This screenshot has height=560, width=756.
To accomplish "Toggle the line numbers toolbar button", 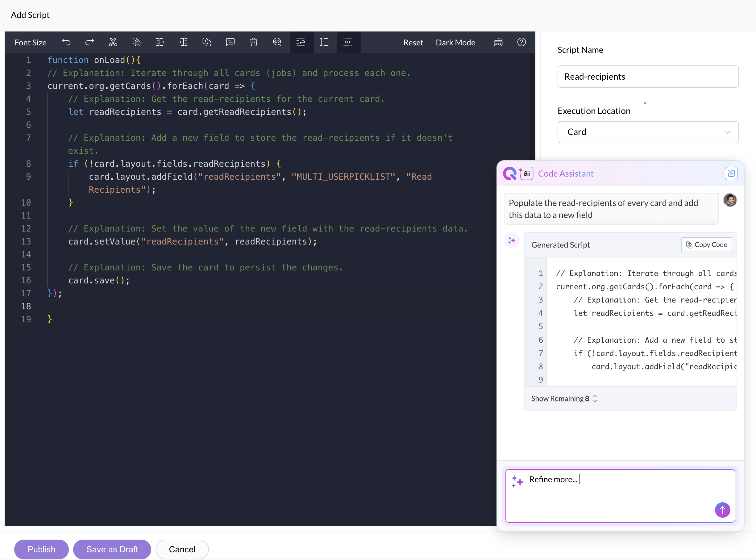I will coord(324,42).
